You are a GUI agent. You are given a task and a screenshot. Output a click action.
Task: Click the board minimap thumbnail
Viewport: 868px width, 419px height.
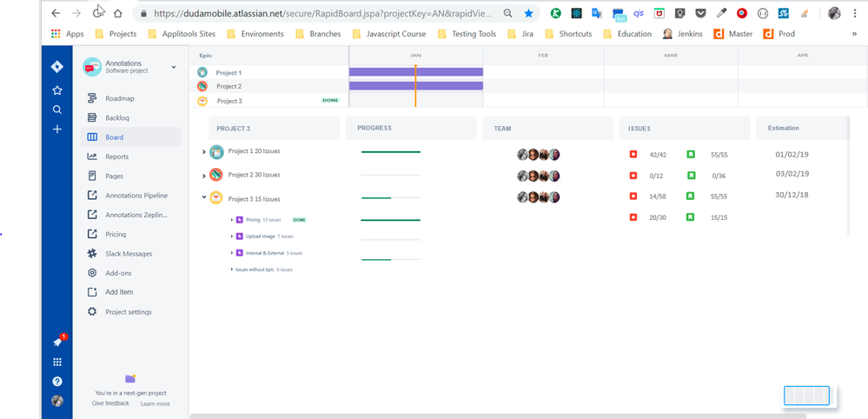807,396
